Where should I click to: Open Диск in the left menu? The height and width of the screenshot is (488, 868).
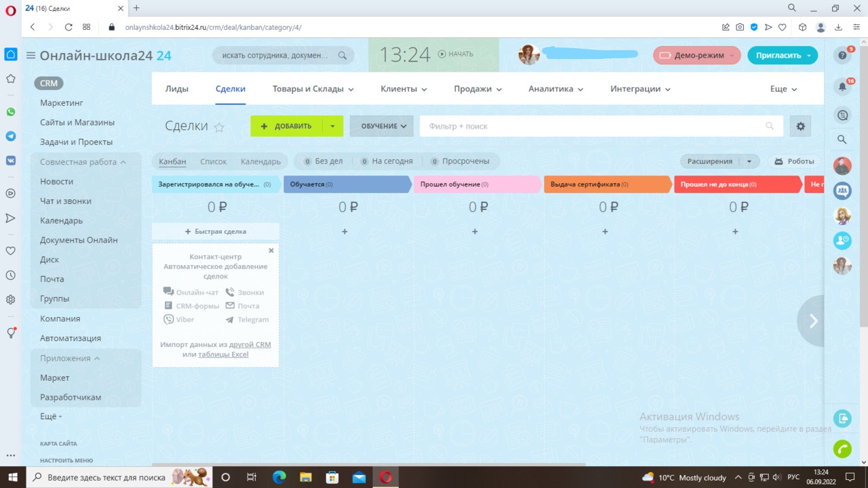coord(50,260)
